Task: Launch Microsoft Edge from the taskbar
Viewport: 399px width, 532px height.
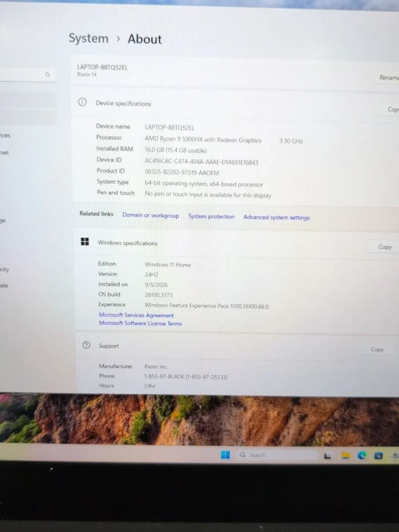Action: (362, 455)
